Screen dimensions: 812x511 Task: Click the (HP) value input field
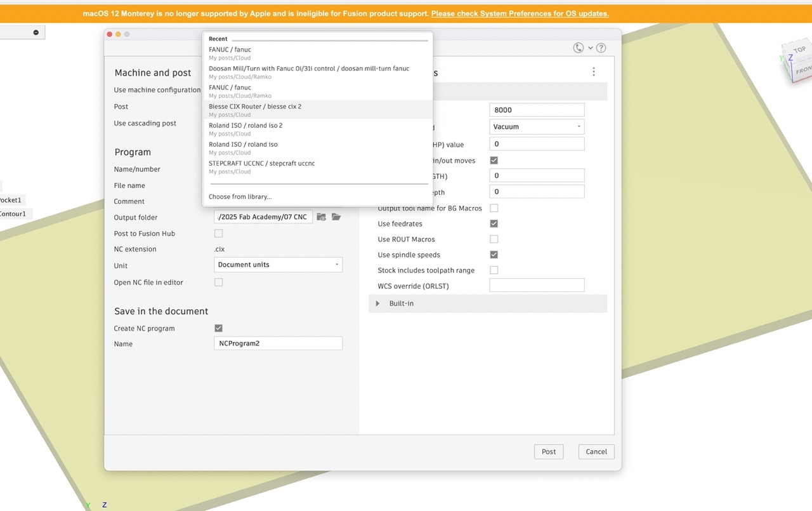point(537,144)
